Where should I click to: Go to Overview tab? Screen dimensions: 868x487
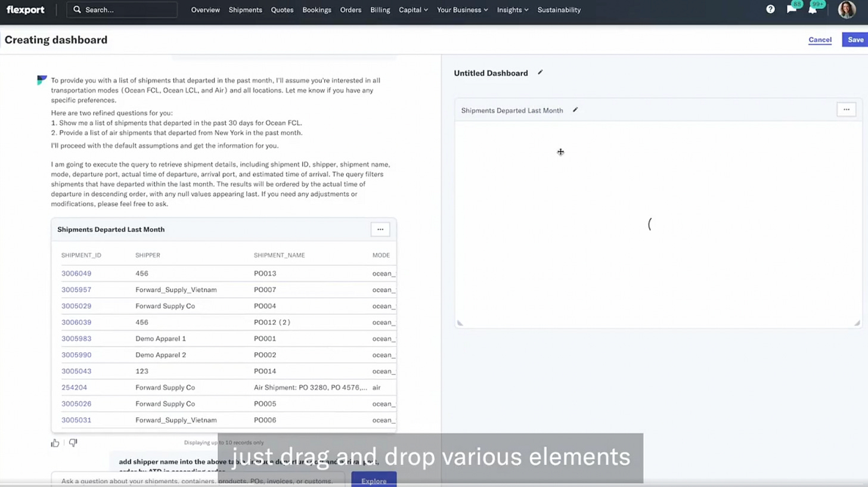[206, 10]
